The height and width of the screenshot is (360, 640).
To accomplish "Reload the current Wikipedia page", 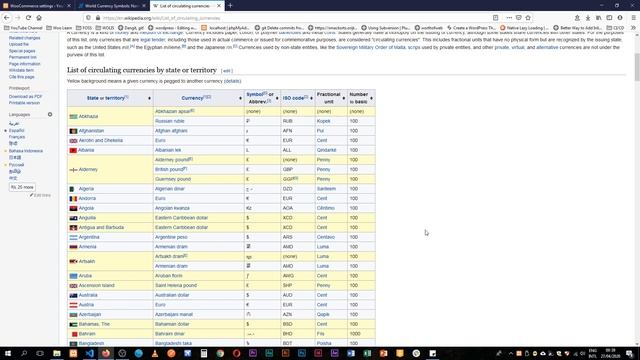I will (28, 18).
